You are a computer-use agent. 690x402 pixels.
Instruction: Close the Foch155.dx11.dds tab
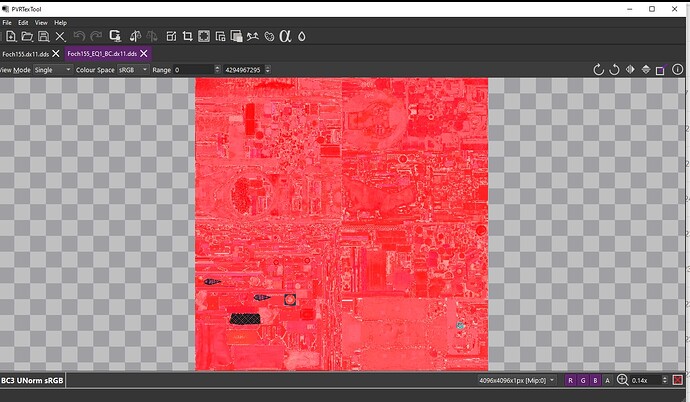[56, 54]
